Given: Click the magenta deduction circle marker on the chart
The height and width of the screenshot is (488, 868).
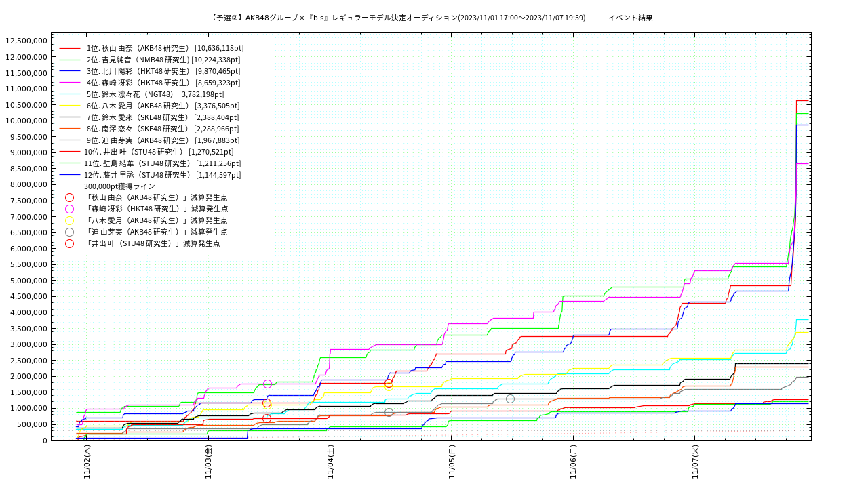Looking at the screenshot, I should pyautogui.click(x=267, y=384).
